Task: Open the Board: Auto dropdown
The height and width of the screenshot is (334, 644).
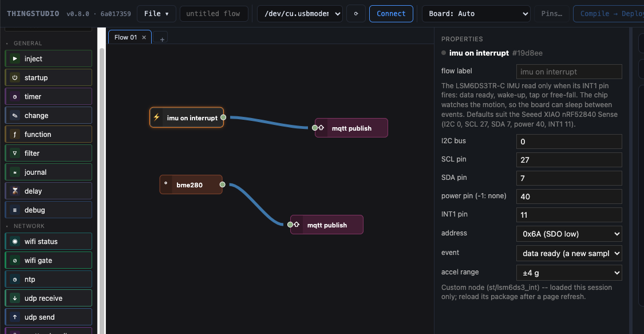Action: 476,14
